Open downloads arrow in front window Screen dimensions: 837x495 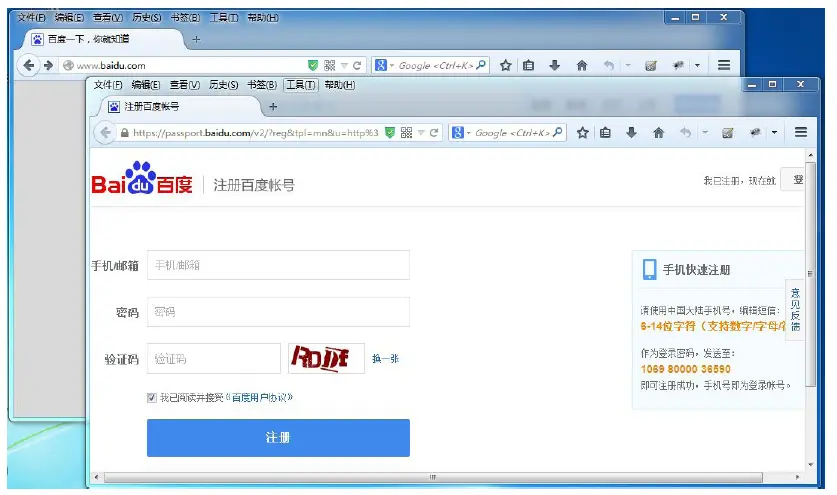pyautogui.click(x=631, y=132)
